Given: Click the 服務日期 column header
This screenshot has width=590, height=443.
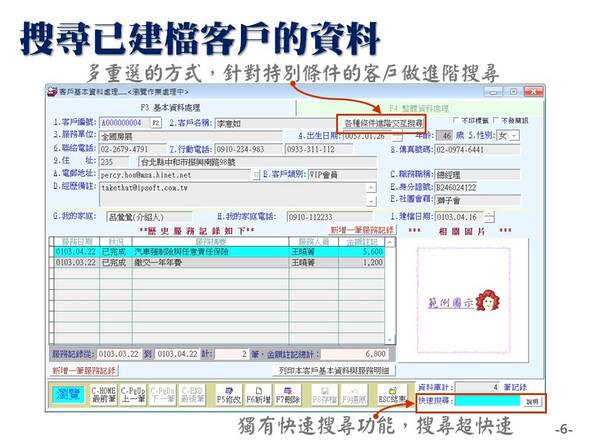Looking at the screenshot, I should pyautogui.click(x=77, y=242).
